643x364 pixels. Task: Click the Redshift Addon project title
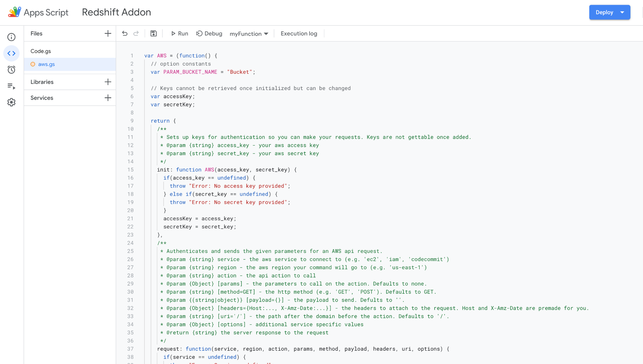[x=116, y=12]
